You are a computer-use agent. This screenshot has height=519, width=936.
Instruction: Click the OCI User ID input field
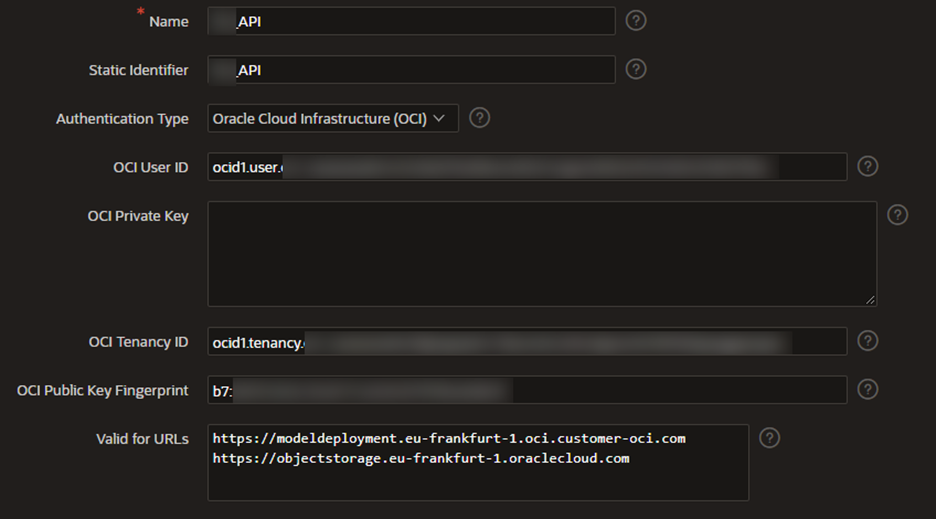527,167
